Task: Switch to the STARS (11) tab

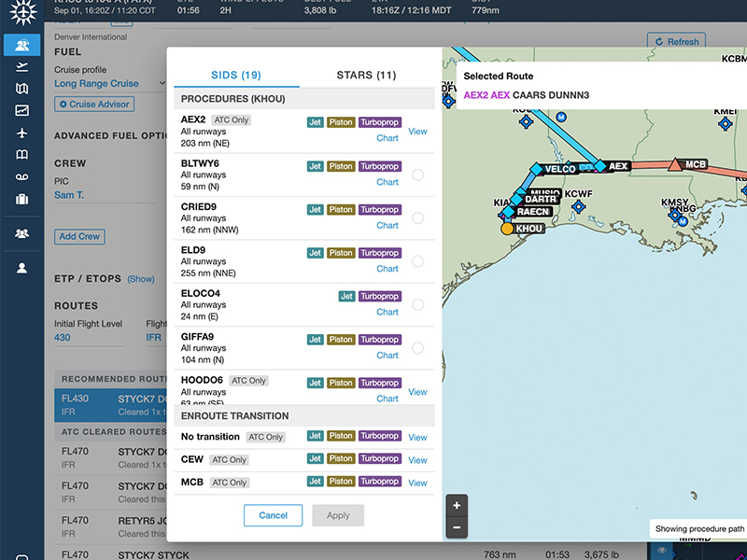Action: point(366,75)
